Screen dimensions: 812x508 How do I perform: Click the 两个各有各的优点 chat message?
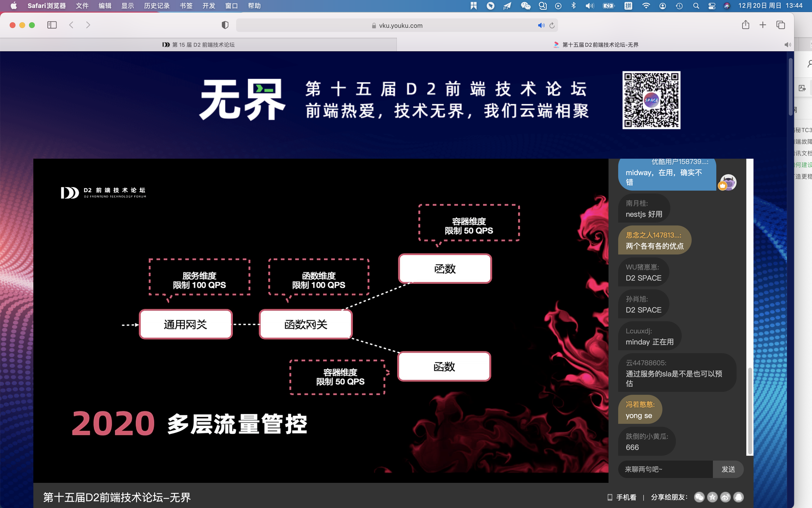click(x=655, y=240)
